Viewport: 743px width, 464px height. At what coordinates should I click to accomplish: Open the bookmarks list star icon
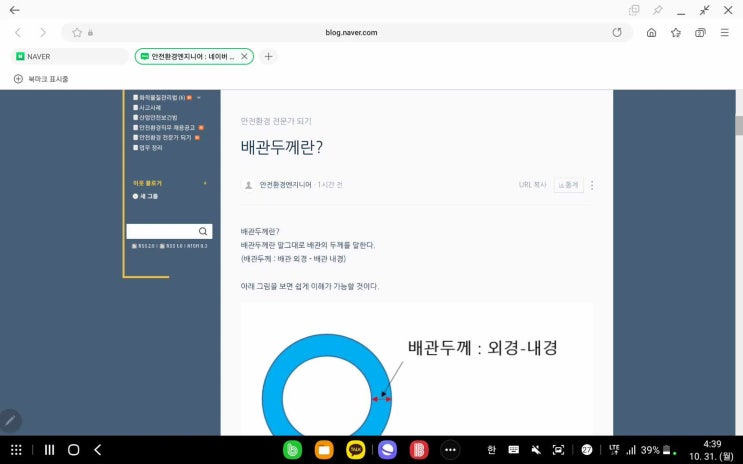(676, 33)
